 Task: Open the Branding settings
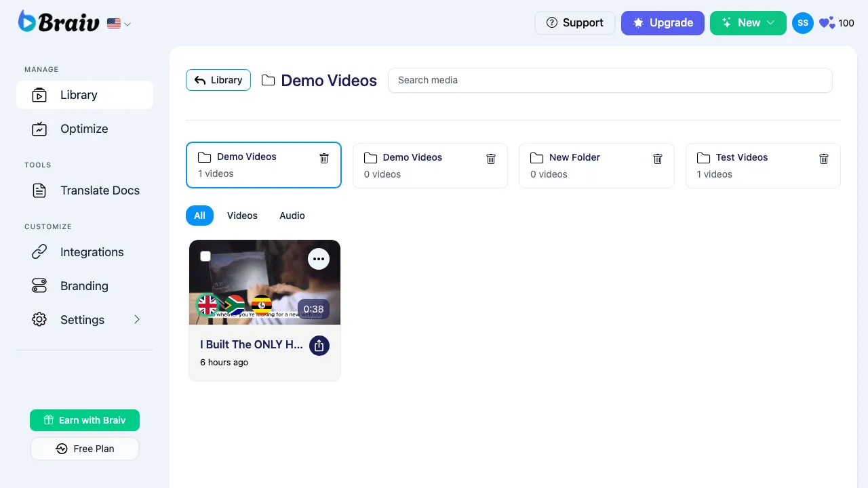tap(85, 286)
